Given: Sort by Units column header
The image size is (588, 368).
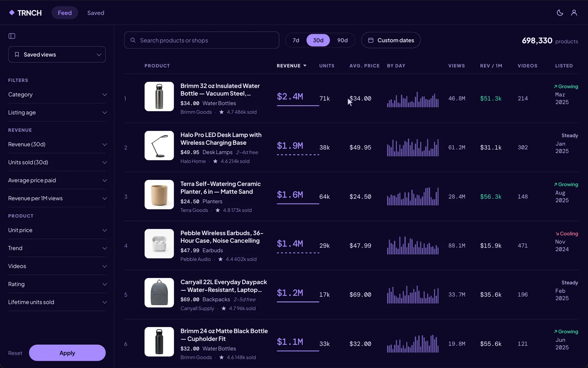Looking at the screenshot, I should point(327,65).
